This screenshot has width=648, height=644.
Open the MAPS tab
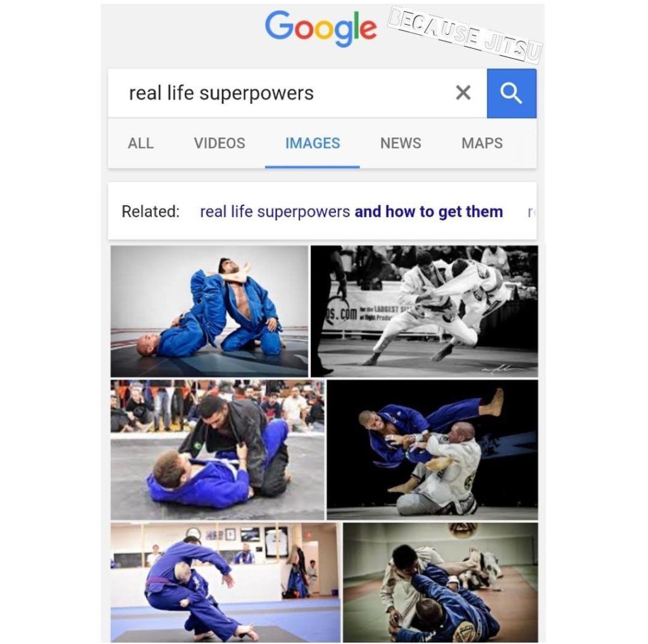point(482,143)
